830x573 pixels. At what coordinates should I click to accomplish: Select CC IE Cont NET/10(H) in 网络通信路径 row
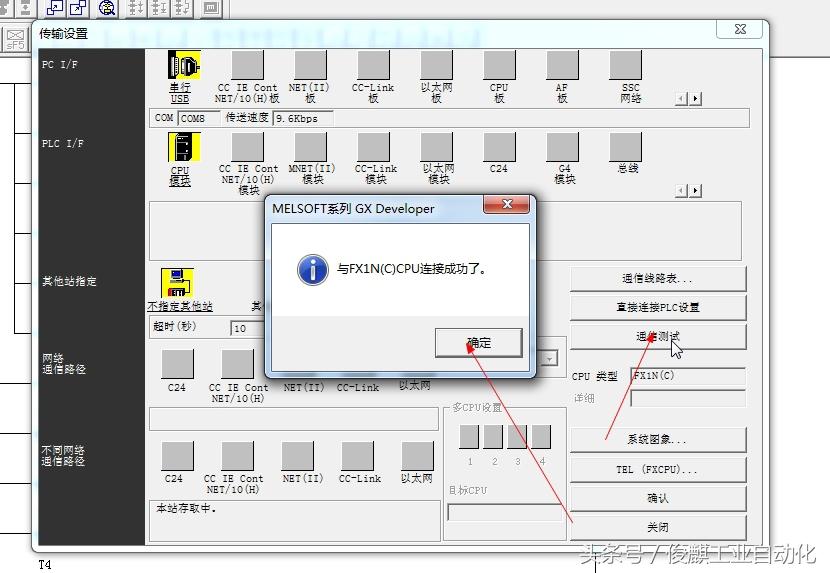[237, 364]
